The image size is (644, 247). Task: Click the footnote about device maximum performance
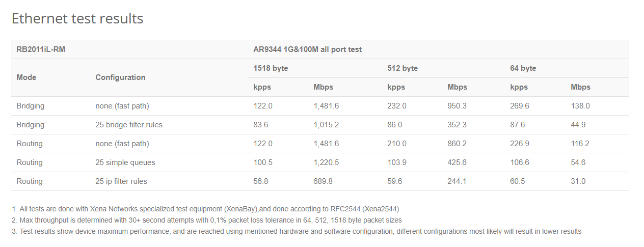click(296, 231)
